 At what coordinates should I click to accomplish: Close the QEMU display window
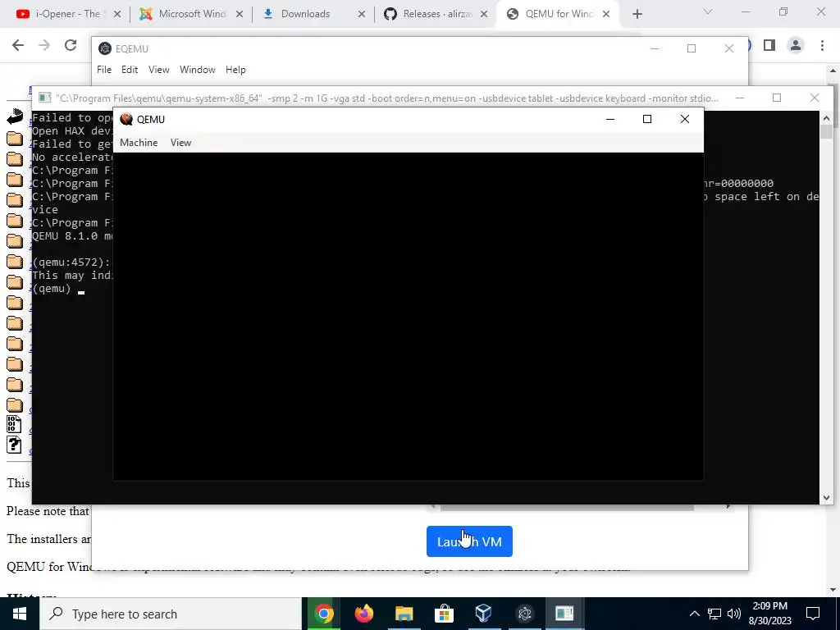(685, 119)
